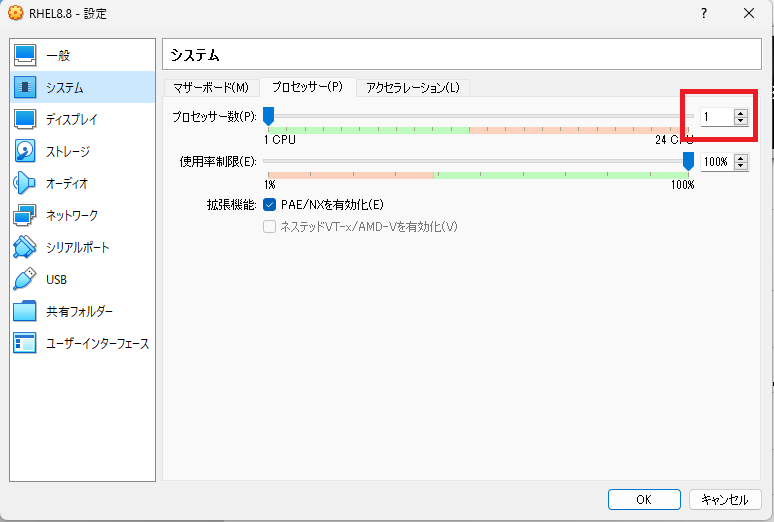The width and height of the screenshot is (774, 522).
Task: Click the 1 CPU label under the slider
Action: (x=280, y=140)
